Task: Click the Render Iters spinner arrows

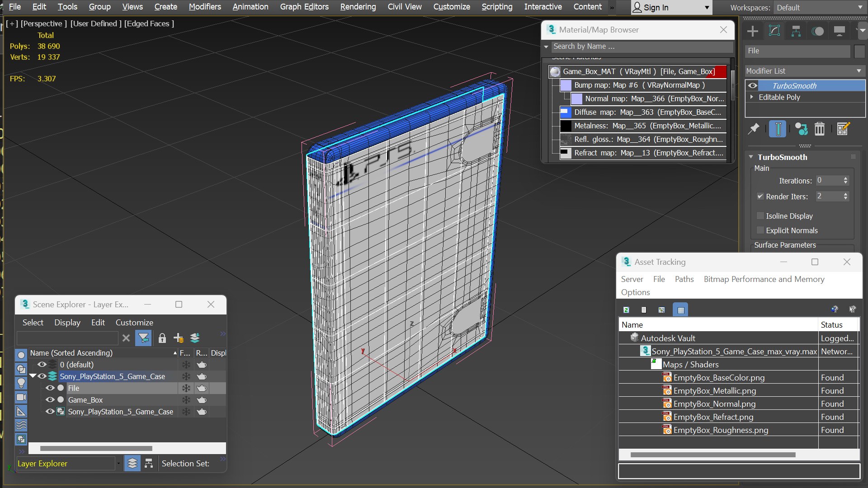Action: pyautogui.click(x=845, y=197)
